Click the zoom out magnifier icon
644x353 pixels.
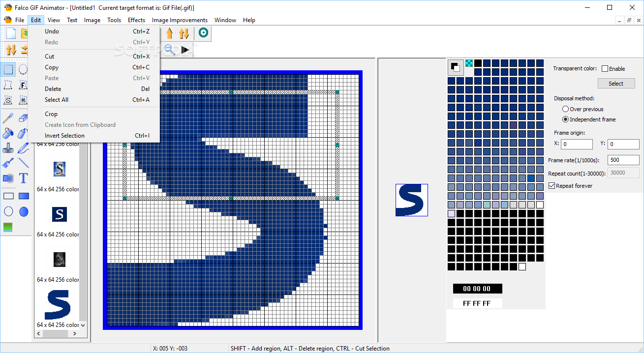(170, 49)
